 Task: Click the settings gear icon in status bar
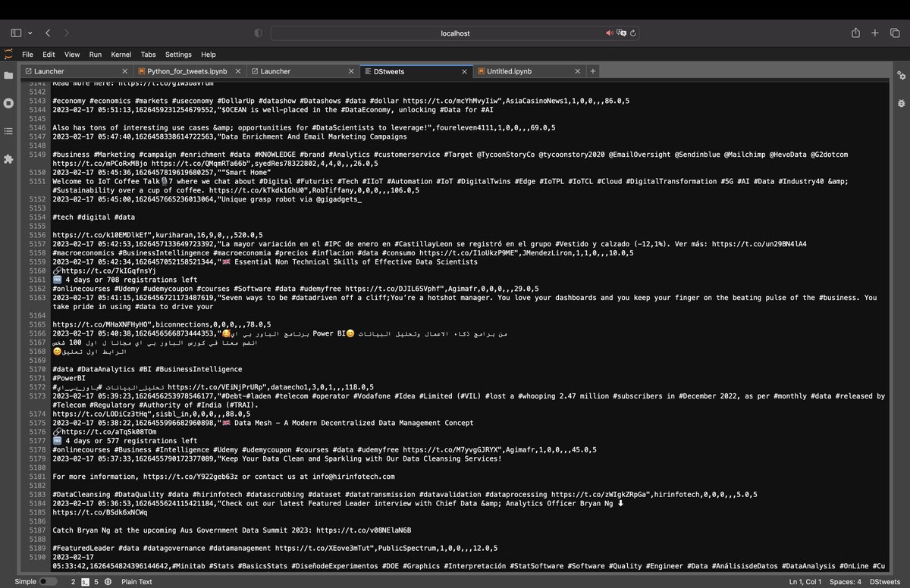click(x=108, y=582)
